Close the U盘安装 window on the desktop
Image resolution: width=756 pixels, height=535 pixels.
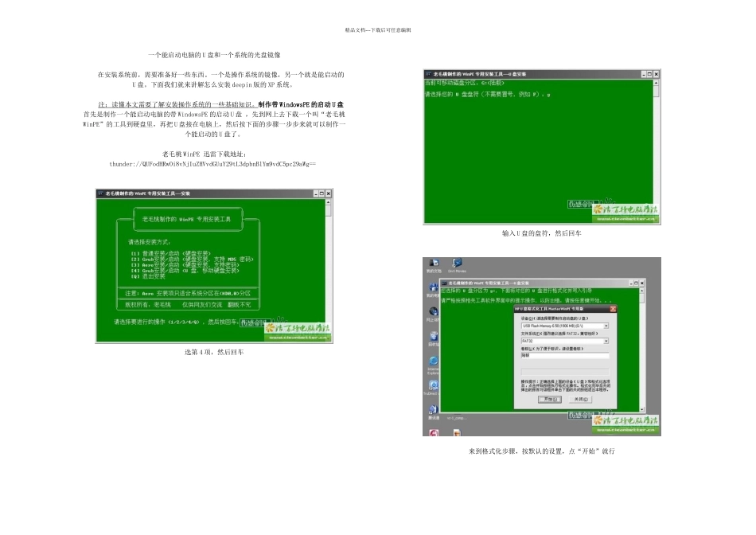tap(641, 283)
